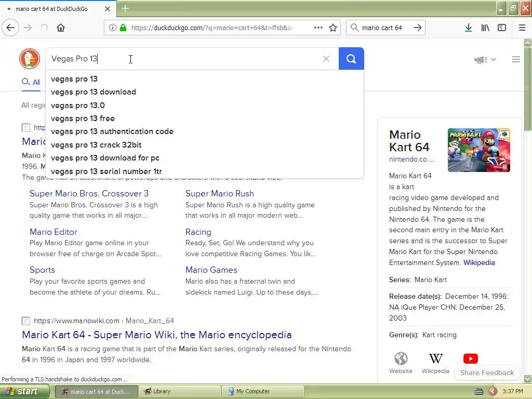Screen dimensions: 532x399
Task: Click the green secure padlock icon
Action: [x=123, y=28]
